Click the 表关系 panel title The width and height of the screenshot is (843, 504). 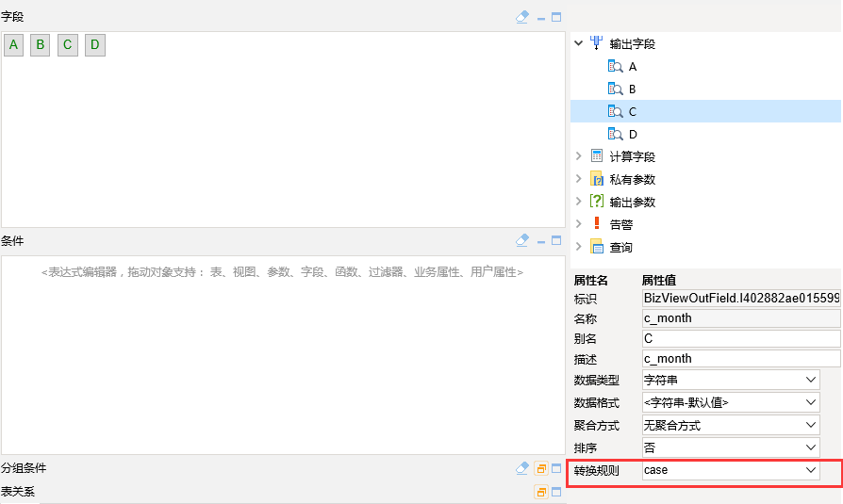[x=18, y=492]
